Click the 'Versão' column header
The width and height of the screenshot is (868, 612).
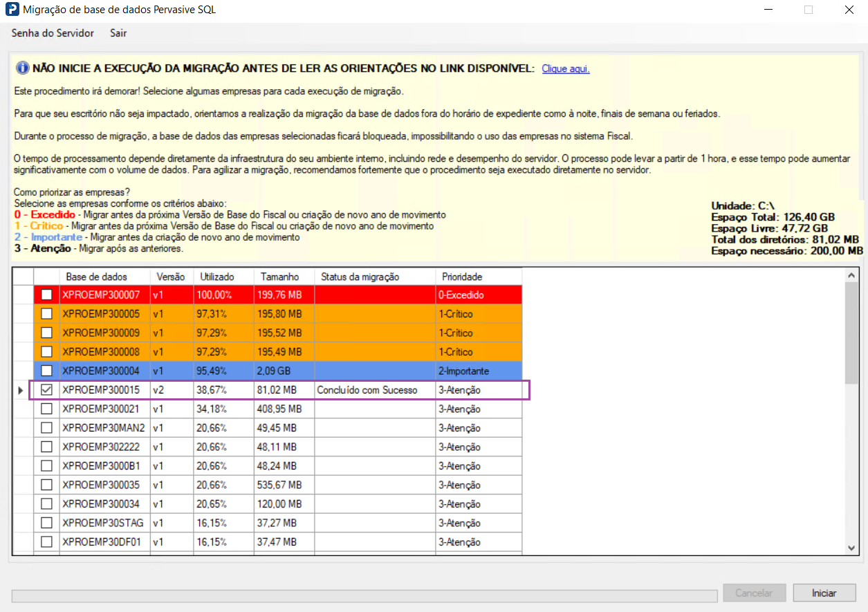pos(172,277)
